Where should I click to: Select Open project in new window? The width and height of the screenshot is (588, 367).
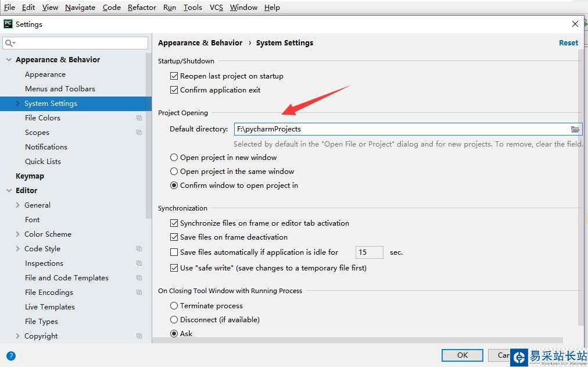(x=174, y=158)
